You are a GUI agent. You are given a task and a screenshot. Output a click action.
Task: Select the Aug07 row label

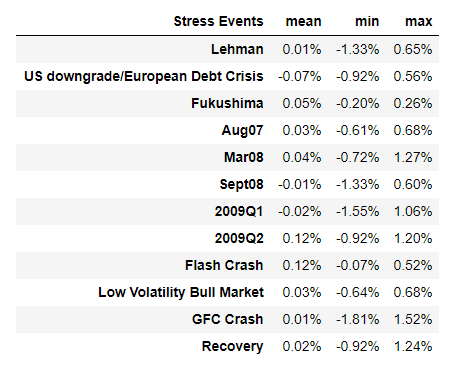pos(242,130)
